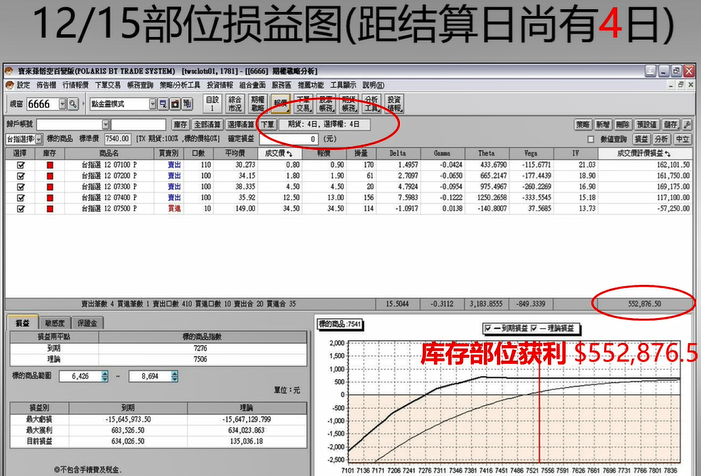
Task: Click the 確定損益 input field showing 0
Action: 288,139
